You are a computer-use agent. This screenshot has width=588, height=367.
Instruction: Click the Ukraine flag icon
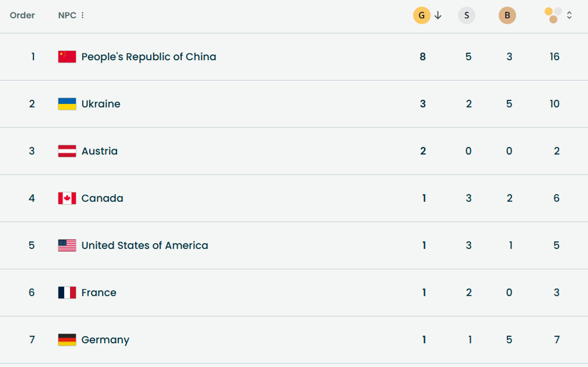click(67, 104)
